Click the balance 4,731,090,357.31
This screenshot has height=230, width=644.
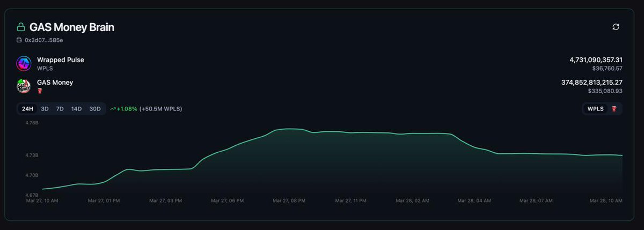point(596,60)
